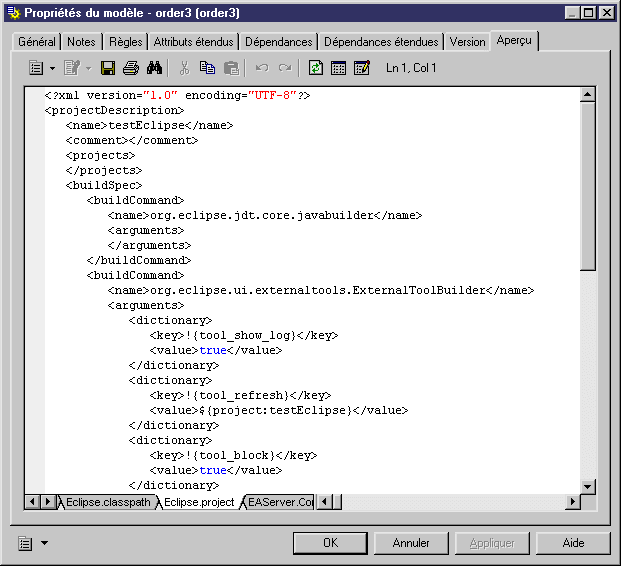Click the Copy icon in toolbar
621x566 pixels.
click(207, 68)
